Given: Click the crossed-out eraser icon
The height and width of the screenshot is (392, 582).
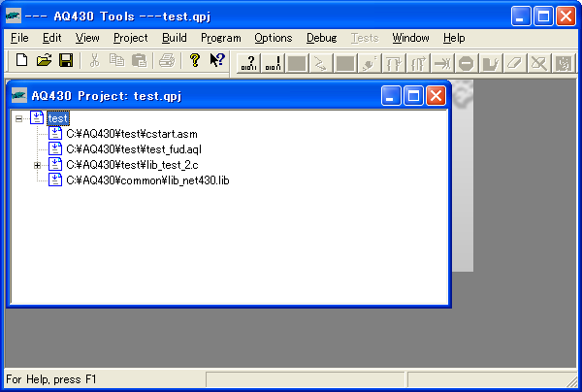Looking at the screenshot, I should pyautogui.click(x=539, y=63).
